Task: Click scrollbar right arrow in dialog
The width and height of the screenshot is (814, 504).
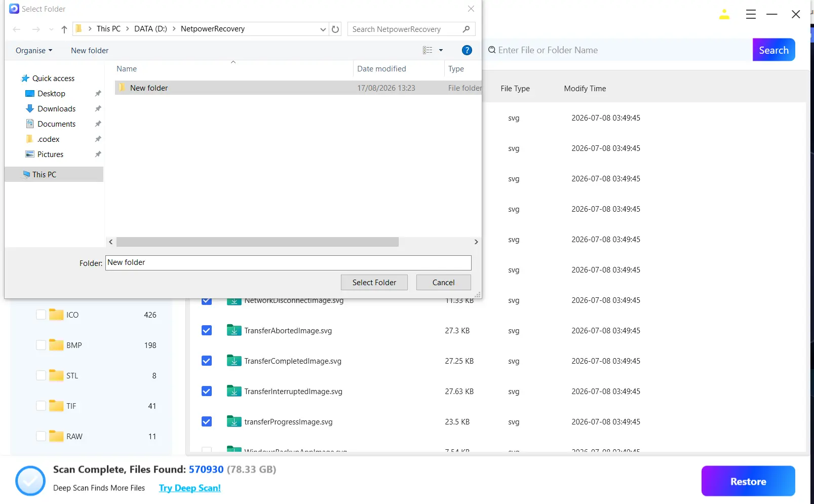Action: [476, 242]
